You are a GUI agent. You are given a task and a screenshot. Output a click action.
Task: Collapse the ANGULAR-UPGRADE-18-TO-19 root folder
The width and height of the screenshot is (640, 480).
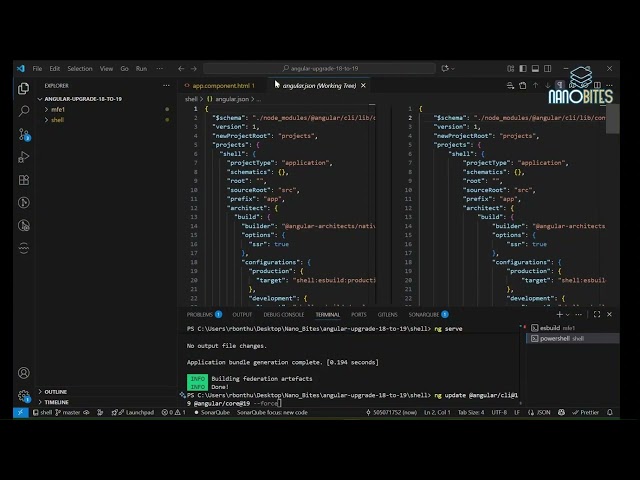click(x=106, y=99)
